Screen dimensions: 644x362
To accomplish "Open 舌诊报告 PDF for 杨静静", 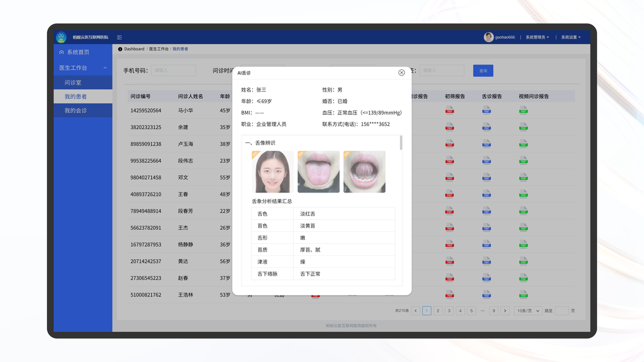I will pos(486,244).
